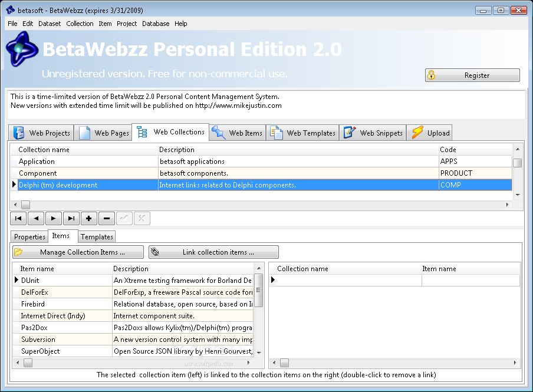
Task: Delete current collection with minus button
Action: (107, 218)
